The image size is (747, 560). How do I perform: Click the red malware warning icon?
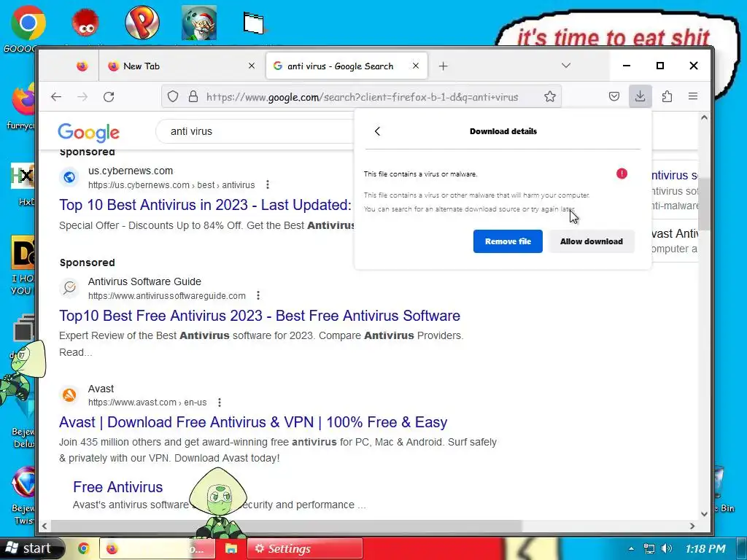[622, 174]
